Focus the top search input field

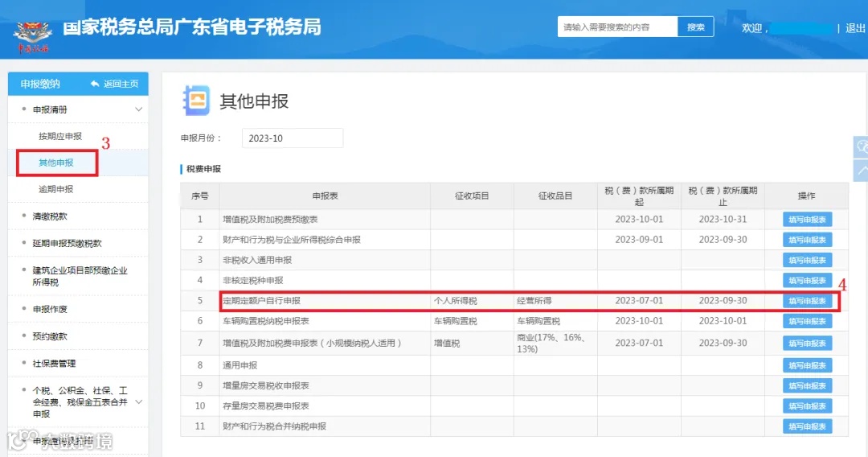[617, 27]
